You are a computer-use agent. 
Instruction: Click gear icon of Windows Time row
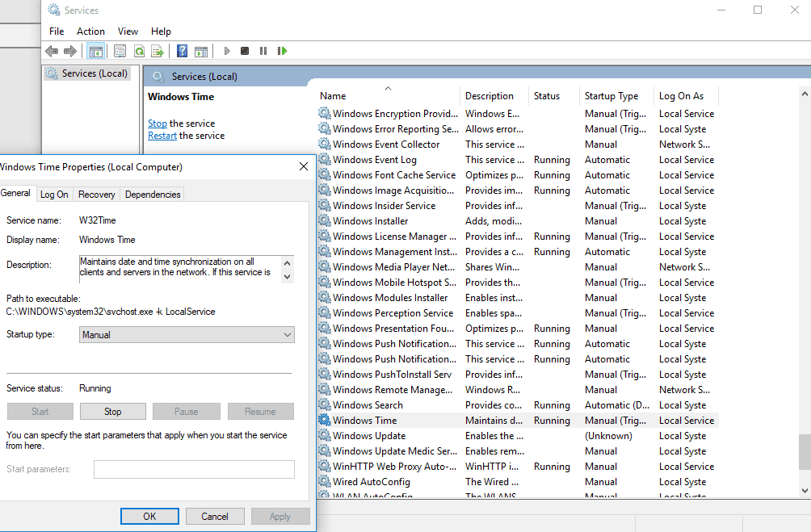click(324, 421)
